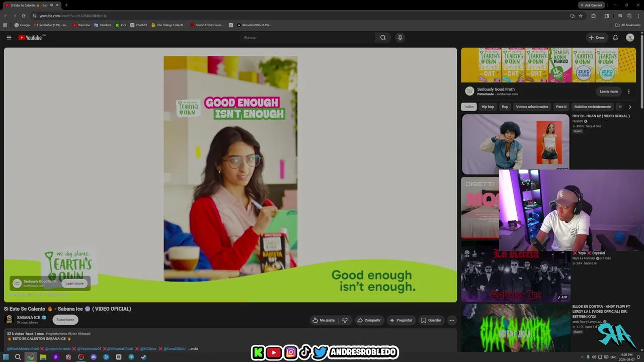Mute the tab using the speaker icon

pyautogui.click(x=51, y=5)
